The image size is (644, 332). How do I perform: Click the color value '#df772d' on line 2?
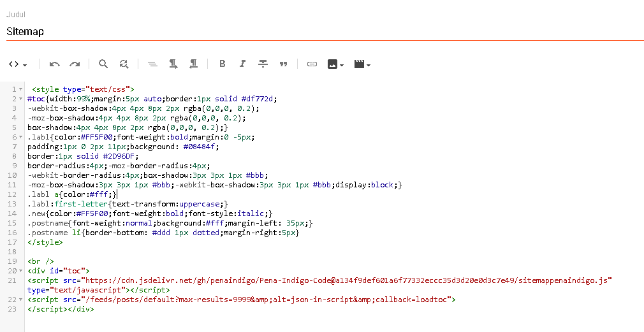259,99
